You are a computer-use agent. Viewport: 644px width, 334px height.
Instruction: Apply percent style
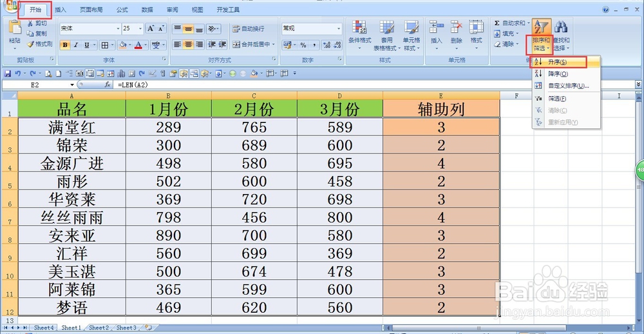coord(303,45)
